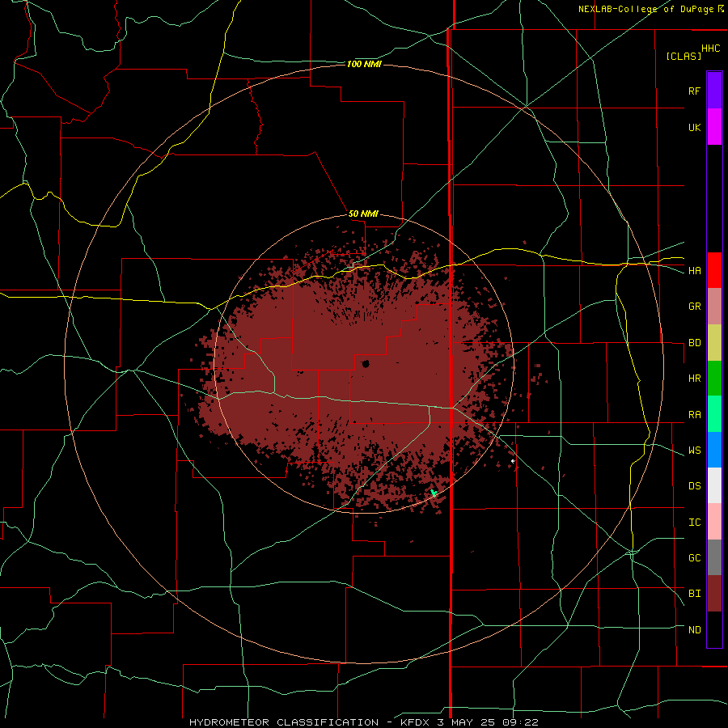Click the 'GC' legend label
The image size is (728, 728).
tap(694, 558)
